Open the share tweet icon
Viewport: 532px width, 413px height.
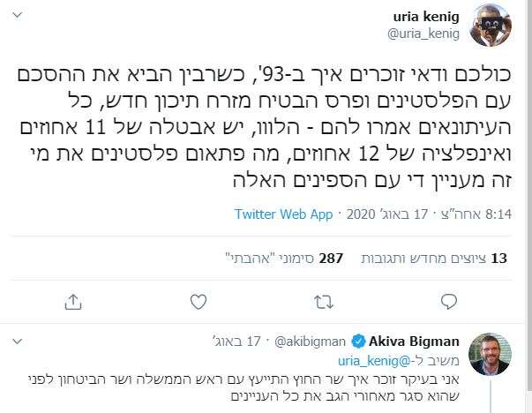pos(72,302)
